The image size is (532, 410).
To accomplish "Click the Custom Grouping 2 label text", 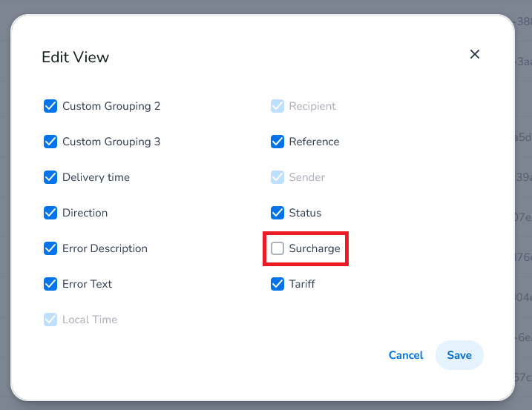I will 111,106.
